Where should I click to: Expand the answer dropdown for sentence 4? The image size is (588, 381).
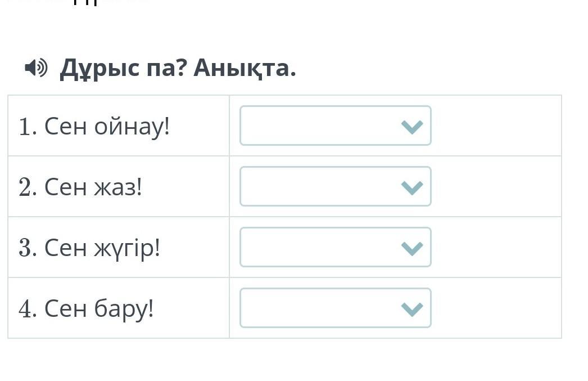pyautogui.click(x=336, y=308)
